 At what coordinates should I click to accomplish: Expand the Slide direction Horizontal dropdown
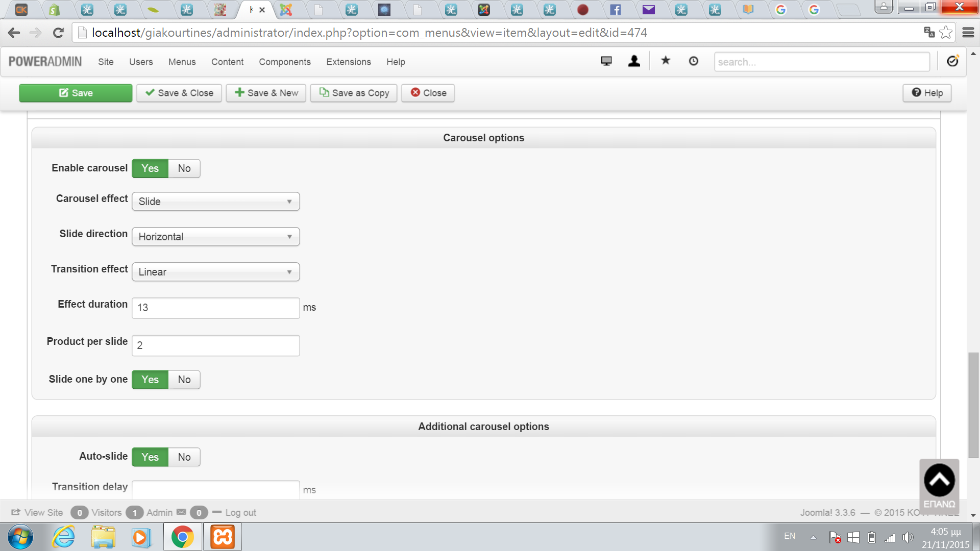(x=215, y=237)
